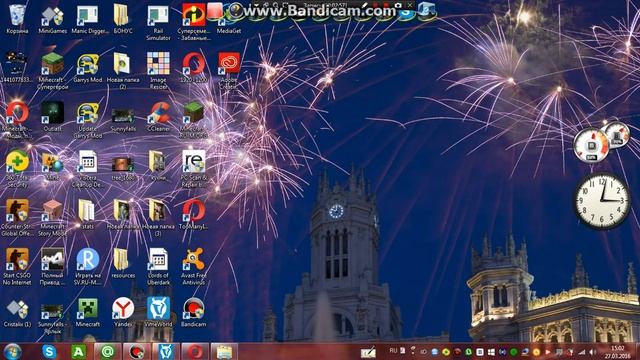
Task: Launch the VimeWorld desktop shortcut
Action: pos(158,313)
